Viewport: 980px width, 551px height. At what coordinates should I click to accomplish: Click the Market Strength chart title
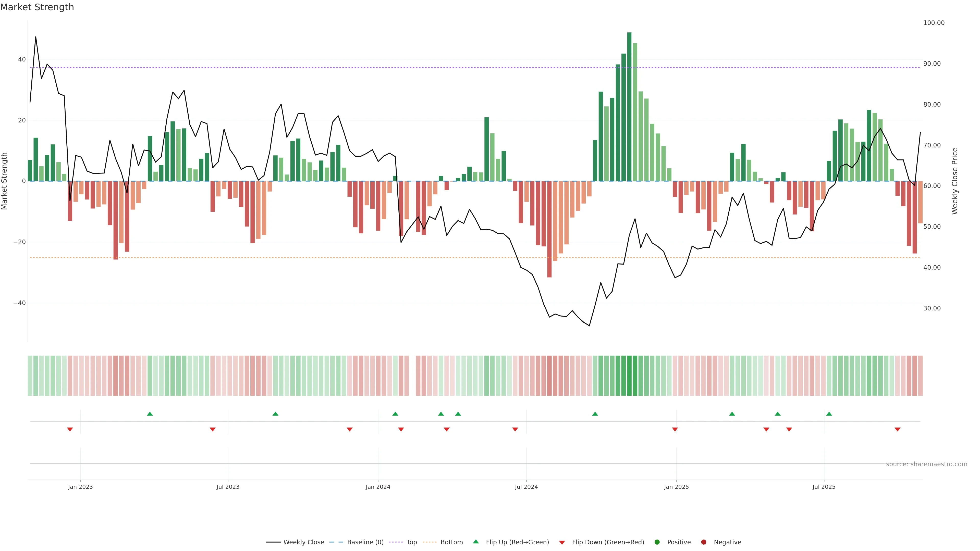click(x=37, y=7)
